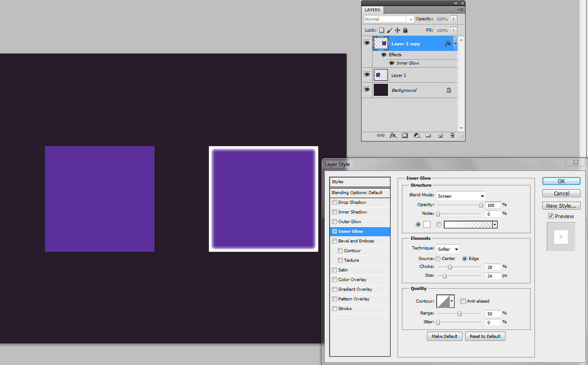The width and height of the screenshot is (588, 365).
Task: Click the white glow color swatch
Action: click(427, 224)
